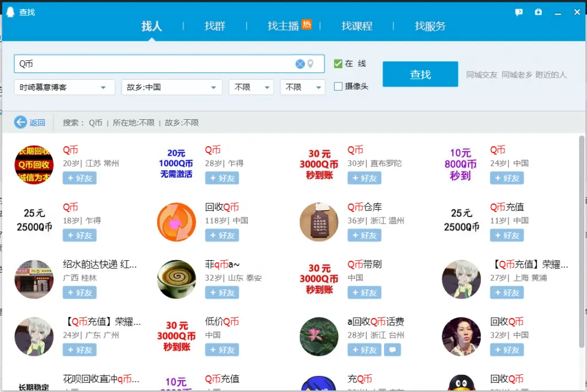This screenshot has width=587, height=392.
Task: Add friend 回收Q币 118岁 中国
Action: [222, 236]
